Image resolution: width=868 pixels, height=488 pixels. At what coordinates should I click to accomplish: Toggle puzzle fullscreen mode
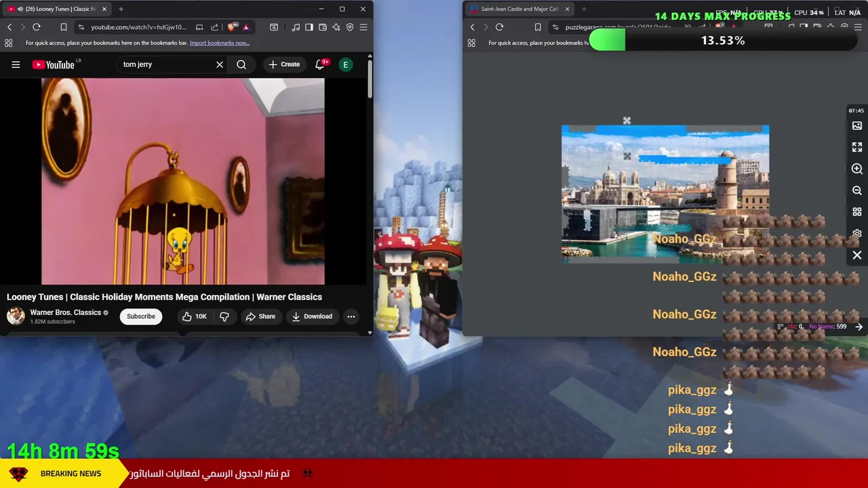[857, 147]
